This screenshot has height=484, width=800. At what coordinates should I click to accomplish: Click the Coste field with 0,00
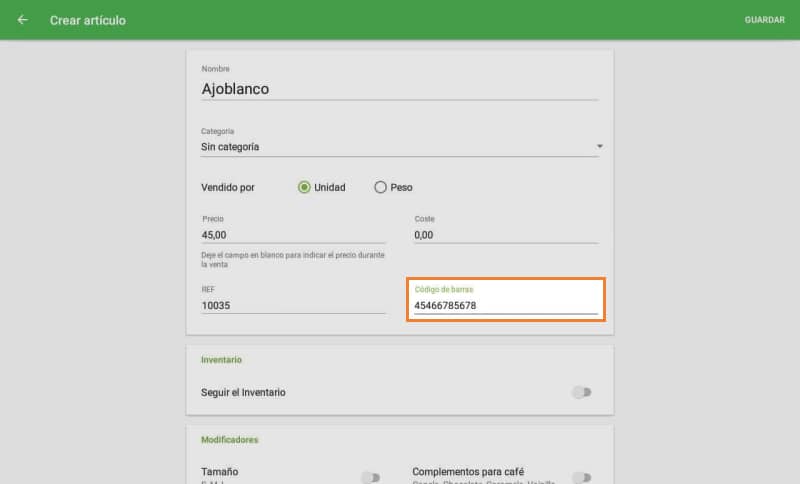(505, 235)
